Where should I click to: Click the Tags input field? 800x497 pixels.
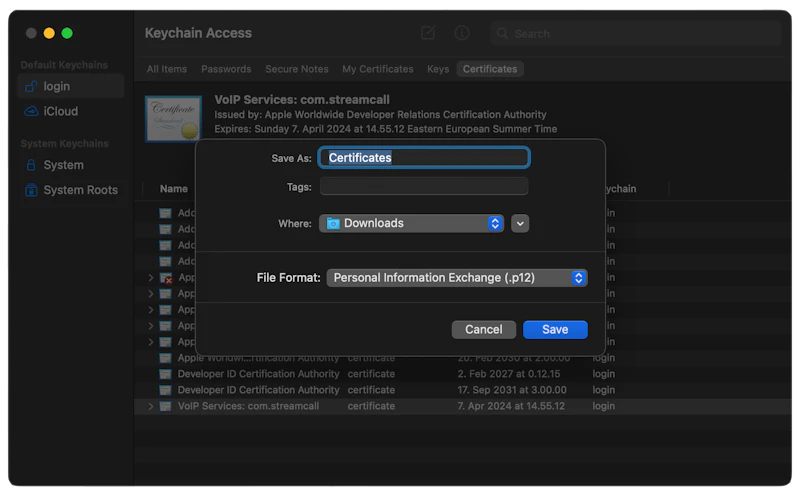click(423, 187)
